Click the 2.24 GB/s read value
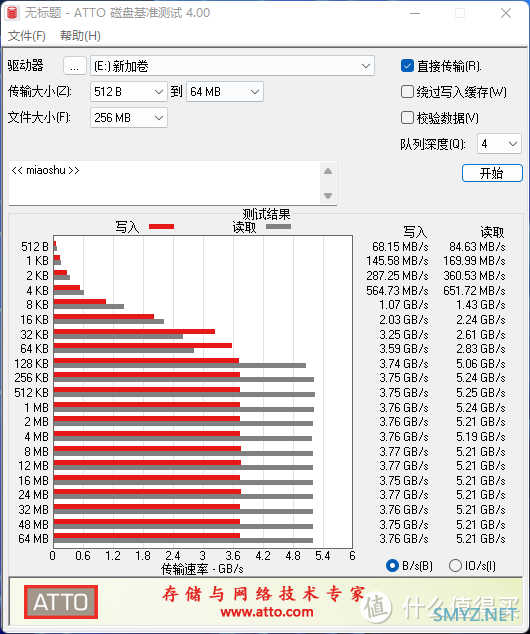 pos(481,320)
